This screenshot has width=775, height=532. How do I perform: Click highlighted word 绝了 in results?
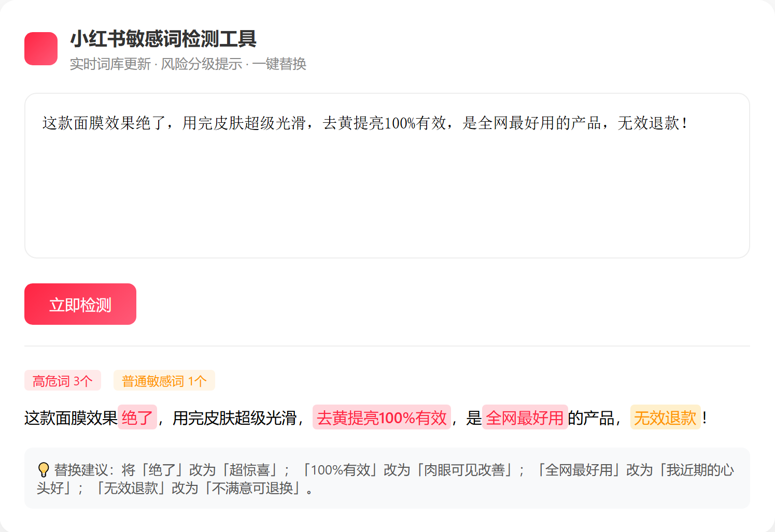(137, 418)
